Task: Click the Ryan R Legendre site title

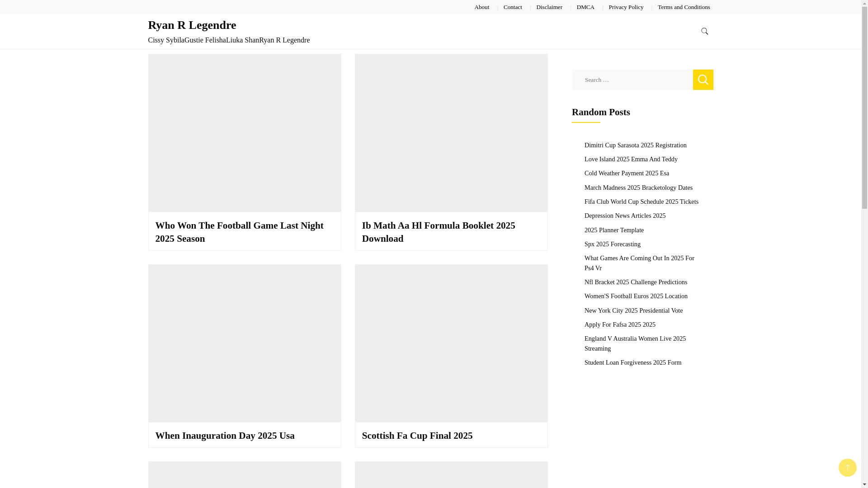Action: click(x=192, y=25)
